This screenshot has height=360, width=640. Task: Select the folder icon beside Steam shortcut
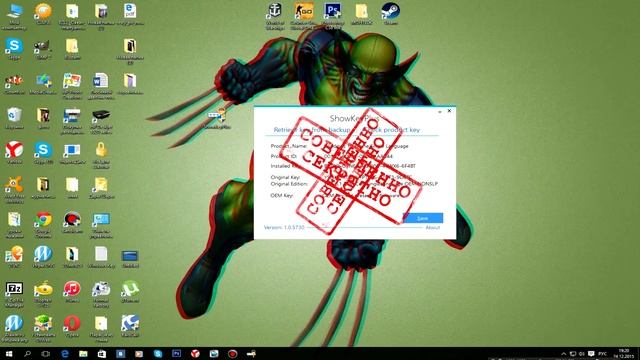pyautogui.click(x=362, y=14)
